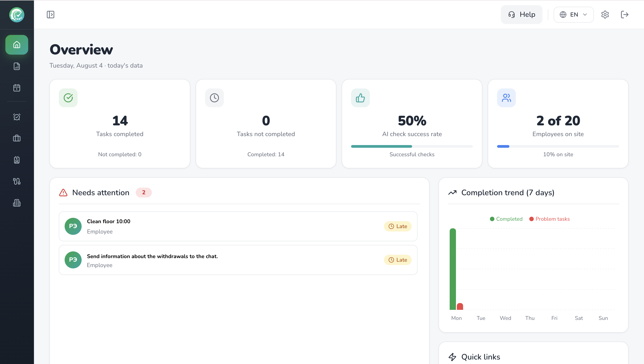Click the Quick links heading
This screenshot has height=364, width=644.
(x=481, y=357)
